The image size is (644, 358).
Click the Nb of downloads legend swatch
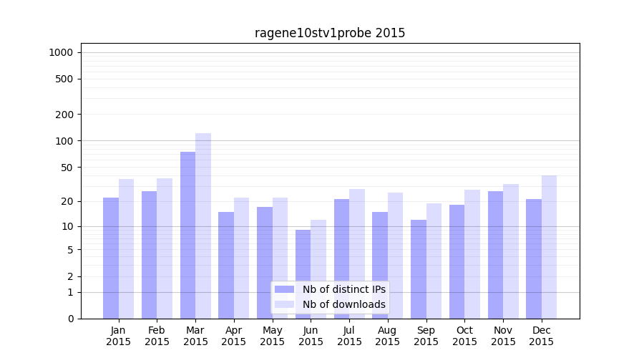[284, 304]
